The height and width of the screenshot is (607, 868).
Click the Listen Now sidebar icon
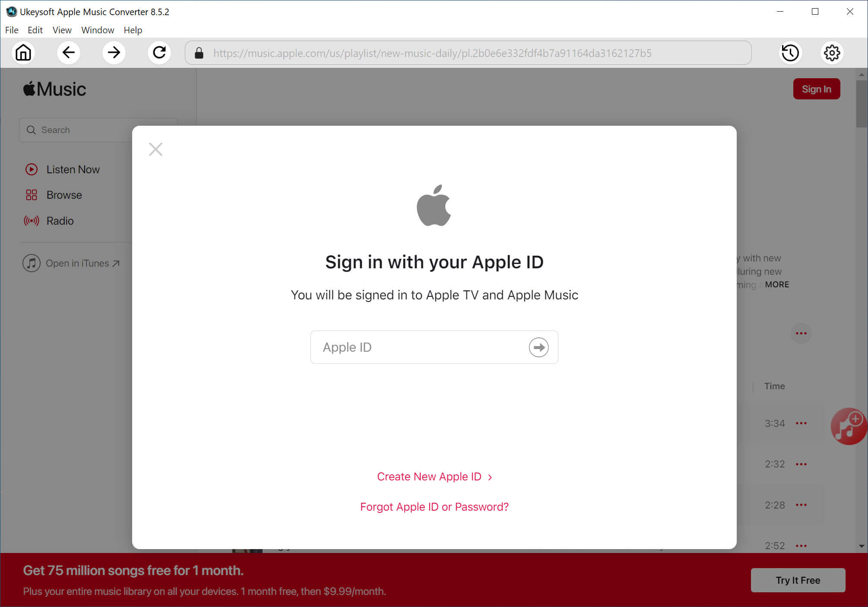coord(31,169)
